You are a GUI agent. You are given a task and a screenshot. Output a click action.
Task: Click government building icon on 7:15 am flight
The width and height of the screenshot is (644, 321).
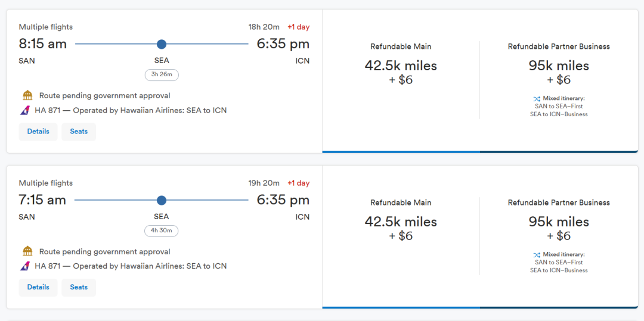[27, 251]
